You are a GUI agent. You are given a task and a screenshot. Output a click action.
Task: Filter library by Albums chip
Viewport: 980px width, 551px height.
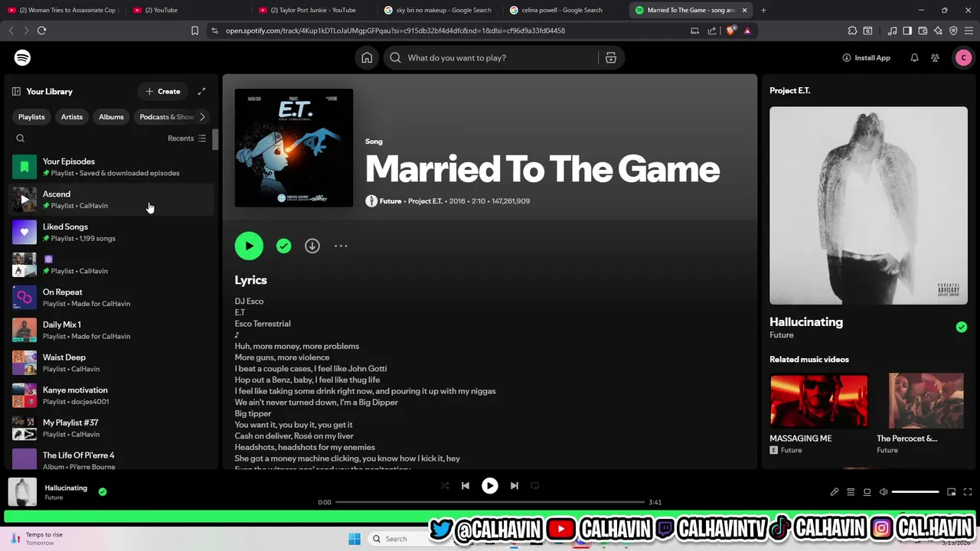(111, 117)
